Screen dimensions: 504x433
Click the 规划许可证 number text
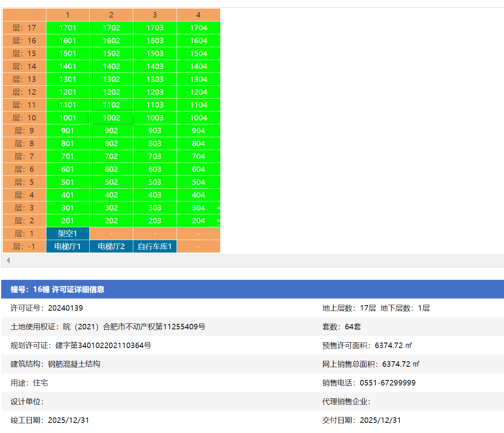click(103, 345)
